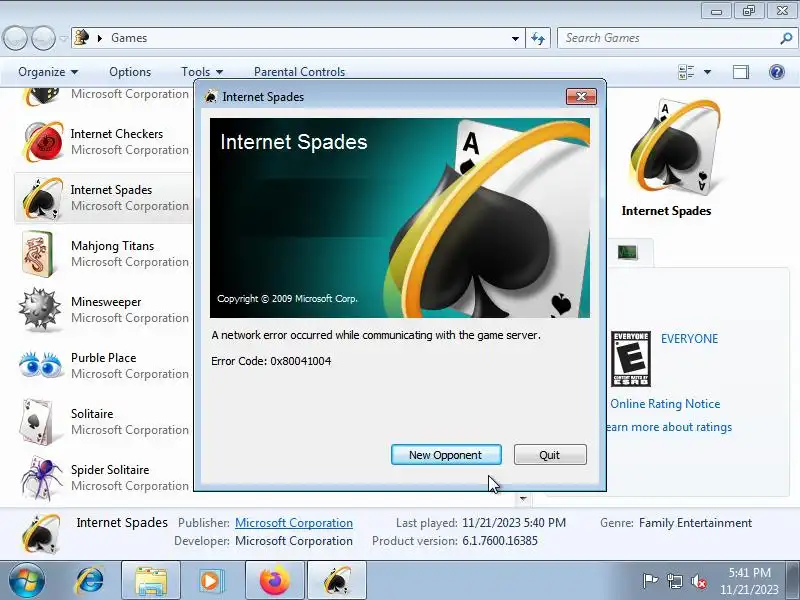800x600 pixels.
Task: Click the Forward navigation button
Action: [43, 38]
